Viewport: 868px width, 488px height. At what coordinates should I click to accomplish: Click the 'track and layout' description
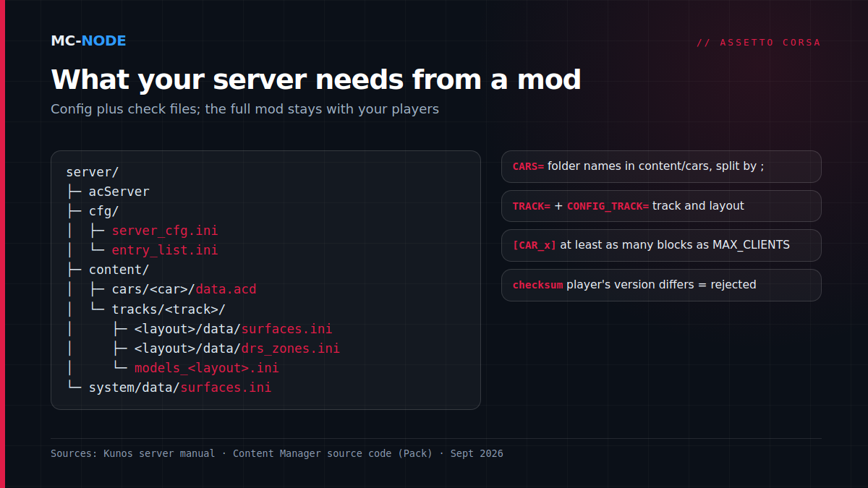pyautogui.click(x=698, y=206)
